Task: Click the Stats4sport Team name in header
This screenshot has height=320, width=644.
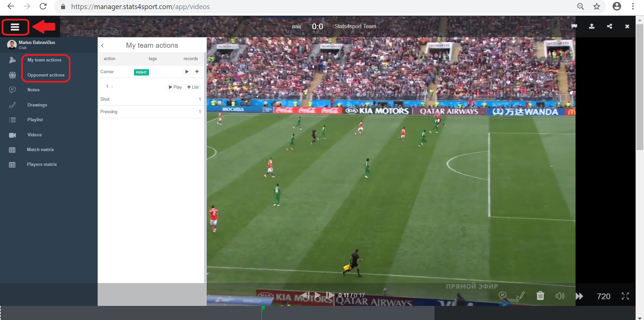Action: 355,26
